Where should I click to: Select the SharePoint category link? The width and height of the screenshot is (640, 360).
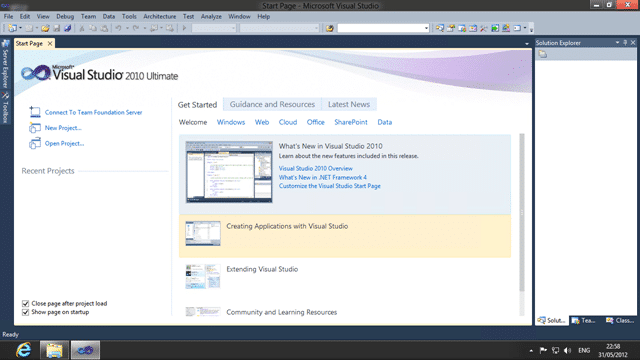351,122
